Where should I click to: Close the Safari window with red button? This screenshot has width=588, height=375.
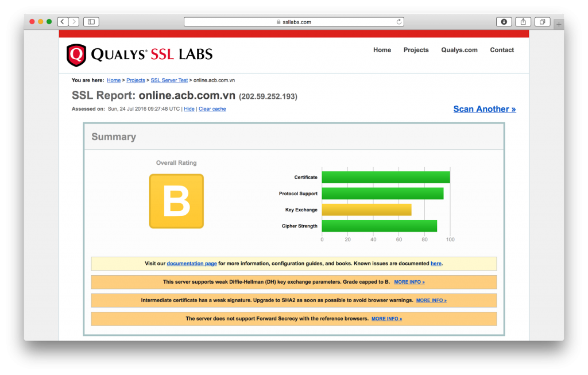click(x=32, y=22)
